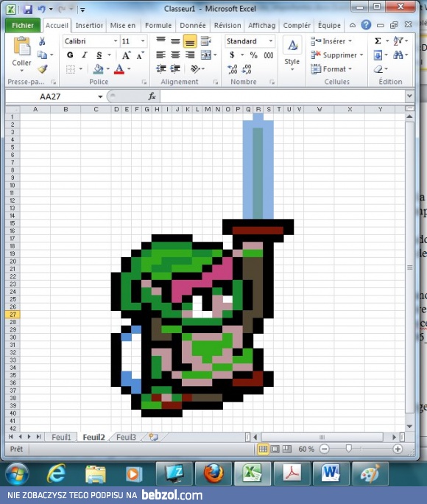
Task: Expand the formula bar
Action: tap(409, 96)
